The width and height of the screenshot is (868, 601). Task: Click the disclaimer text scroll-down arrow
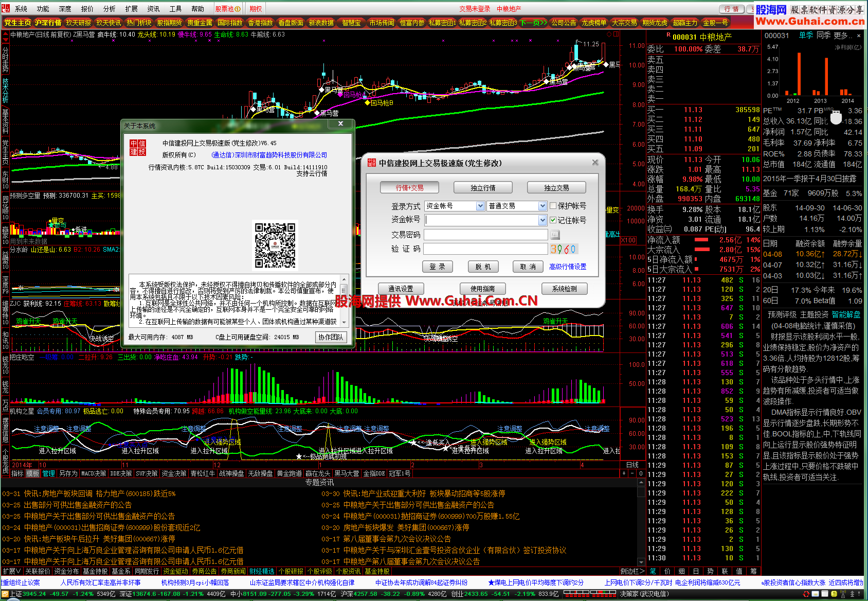tap(344, 323)
